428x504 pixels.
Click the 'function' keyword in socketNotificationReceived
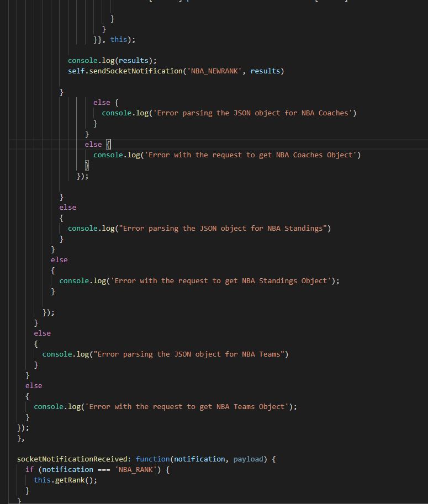pyautogui.click(x=153, y=459)
